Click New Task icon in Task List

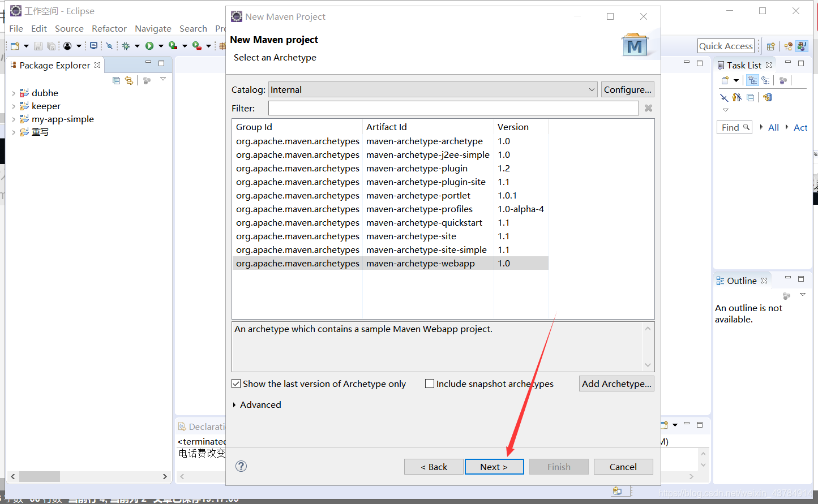tap(725, 80)
